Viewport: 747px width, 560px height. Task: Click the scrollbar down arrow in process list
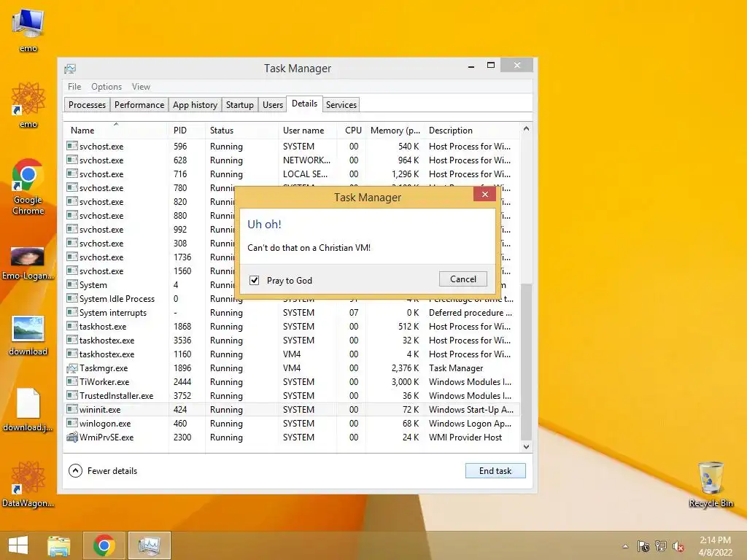[526, 447]
